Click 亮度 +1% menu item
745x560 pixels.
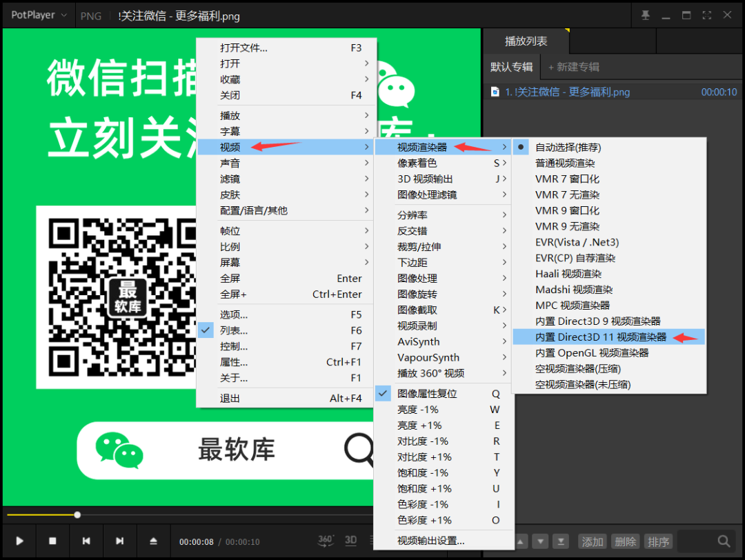pos(444,425)
